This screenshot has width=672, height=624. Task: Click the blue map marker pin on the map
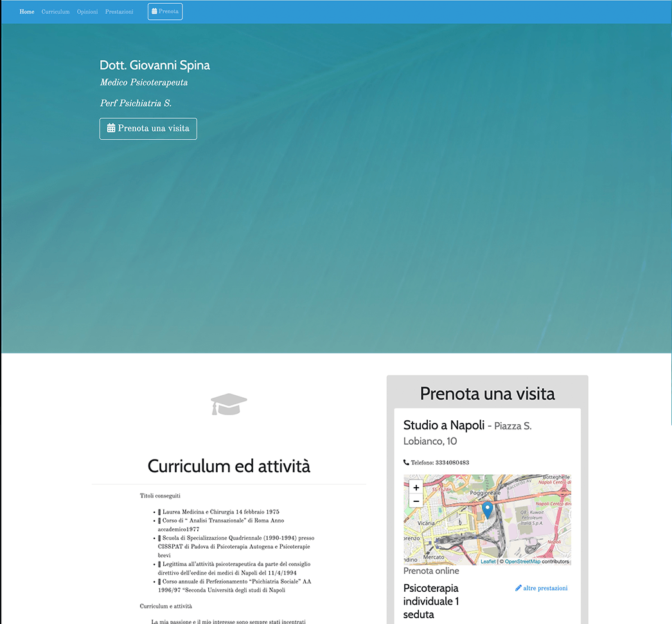point(487,510)
